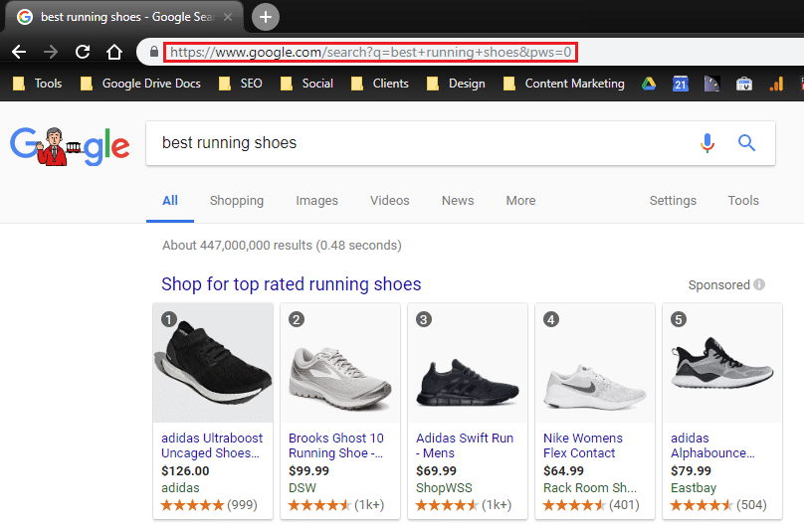Click the $126.00 price
Image resolution: width=804 pixels, height=532 pixels.
pyautogui.click(x=185, y=471)
